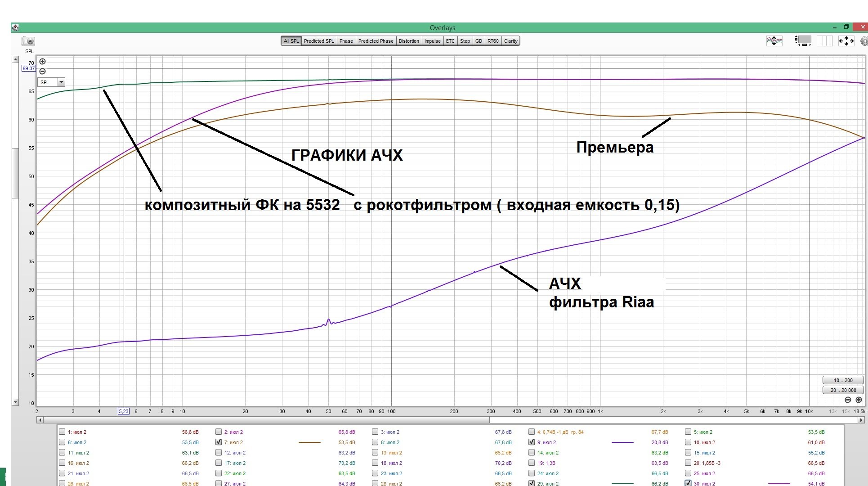Click the violet line swatch of trace 30
Image resolution: width=868 pixels, height=486 pixels.
pos(779,484)
